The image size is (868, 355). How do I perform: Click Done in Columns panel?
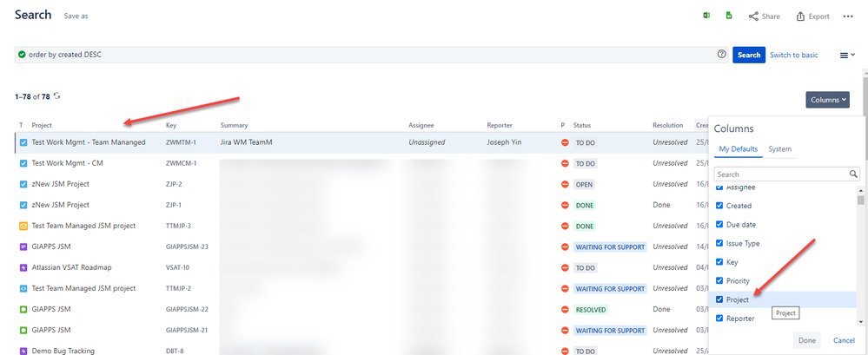click(807, 340)
